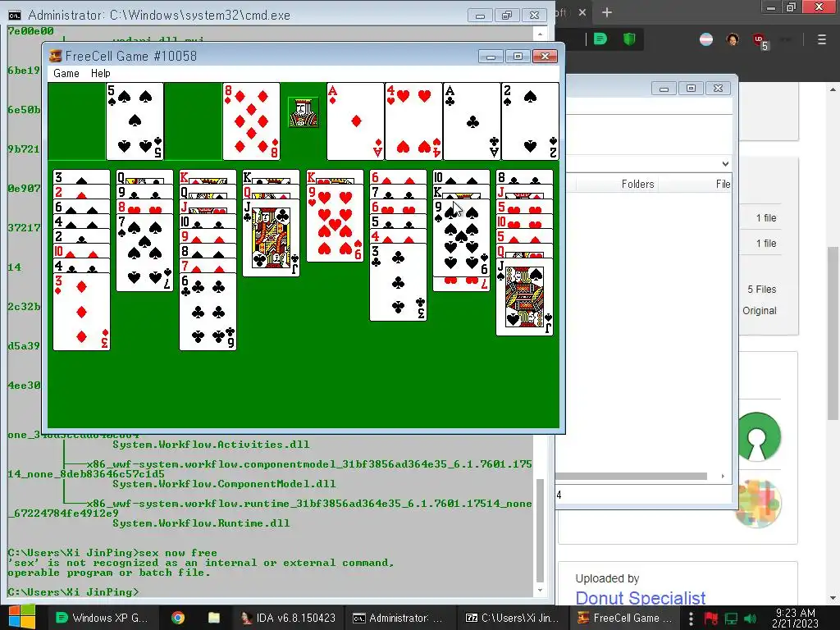Open the taskbar clock showing 9:23 AM
Viewport: 840px width, 630px height.
pos(795,618)
